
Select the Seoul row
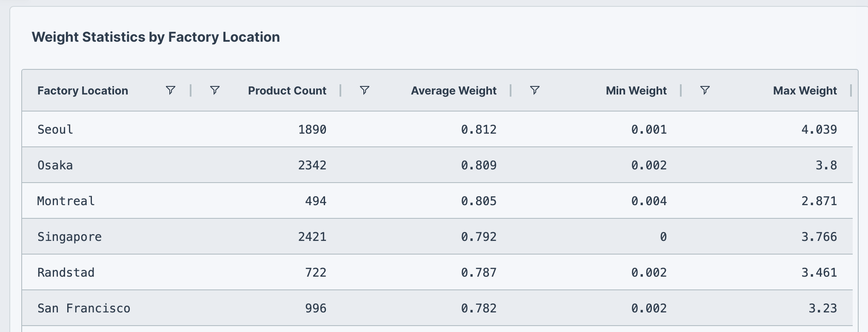[55, 129]
